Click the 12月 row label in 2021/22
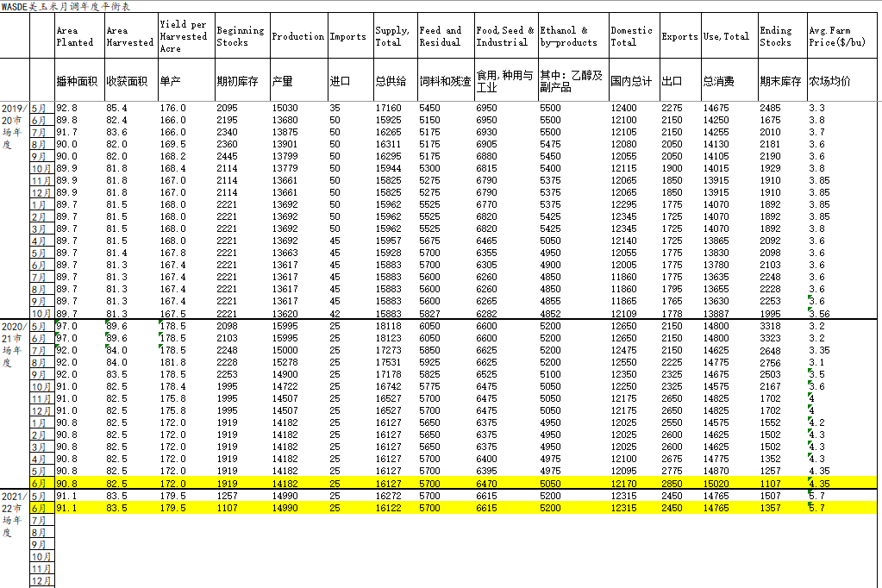 [x=42, y=581]
